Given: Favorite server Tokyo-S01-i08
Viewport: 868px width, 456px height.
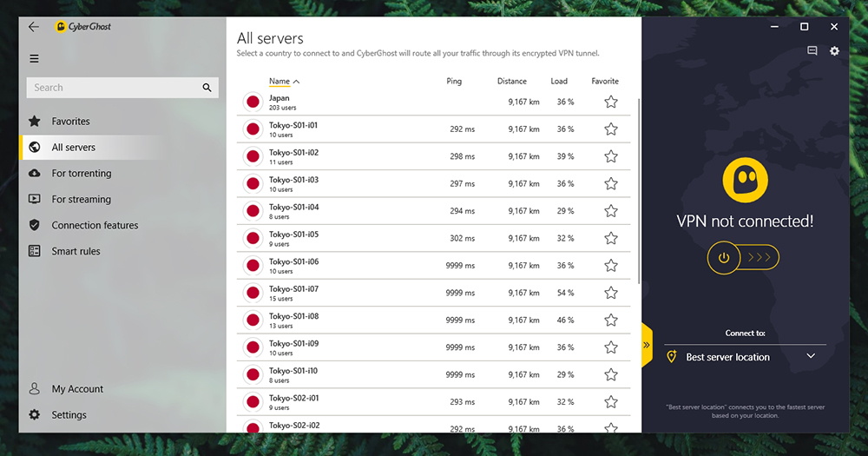Looking at the screenshot, I should [611, 321].
